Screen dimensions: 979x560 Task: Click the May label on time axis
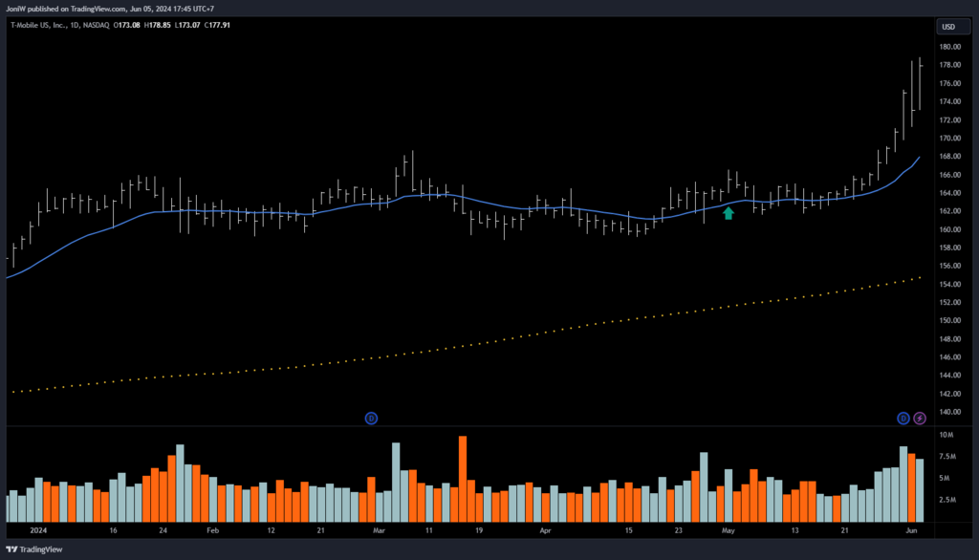point(729,528)
